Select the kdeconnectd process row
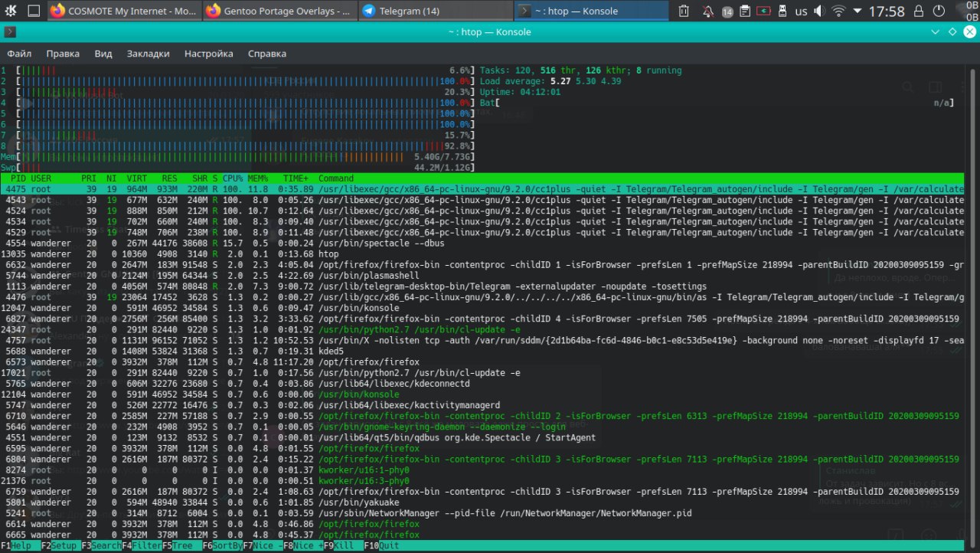 [x=482, y=384]
